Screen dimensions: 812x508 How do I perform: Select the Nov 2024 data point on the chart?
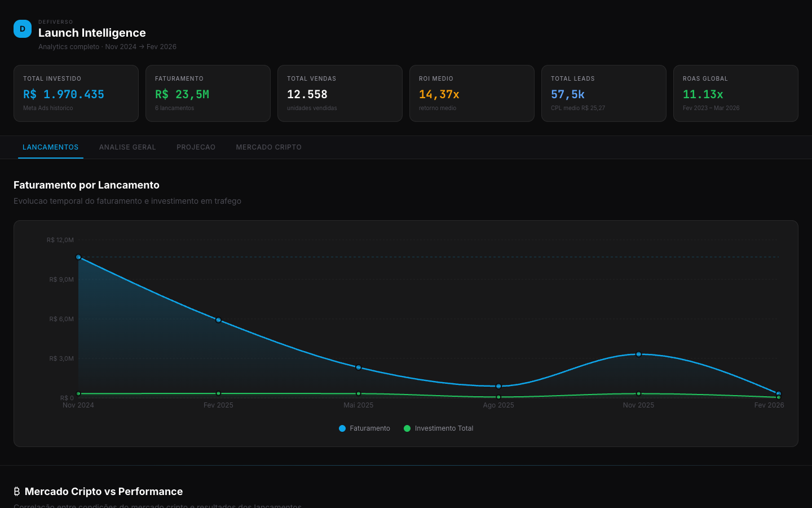pos(78,257)
